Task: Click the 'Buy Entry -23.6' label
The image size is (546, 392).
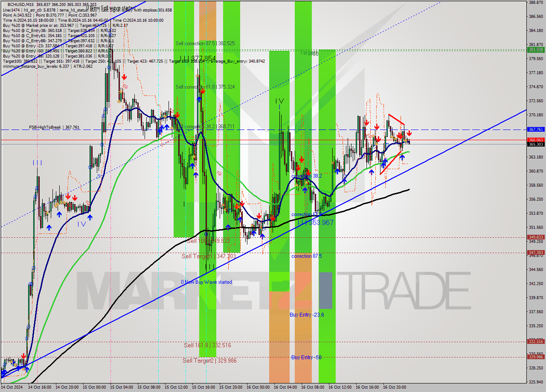Action: click(307, 315)
